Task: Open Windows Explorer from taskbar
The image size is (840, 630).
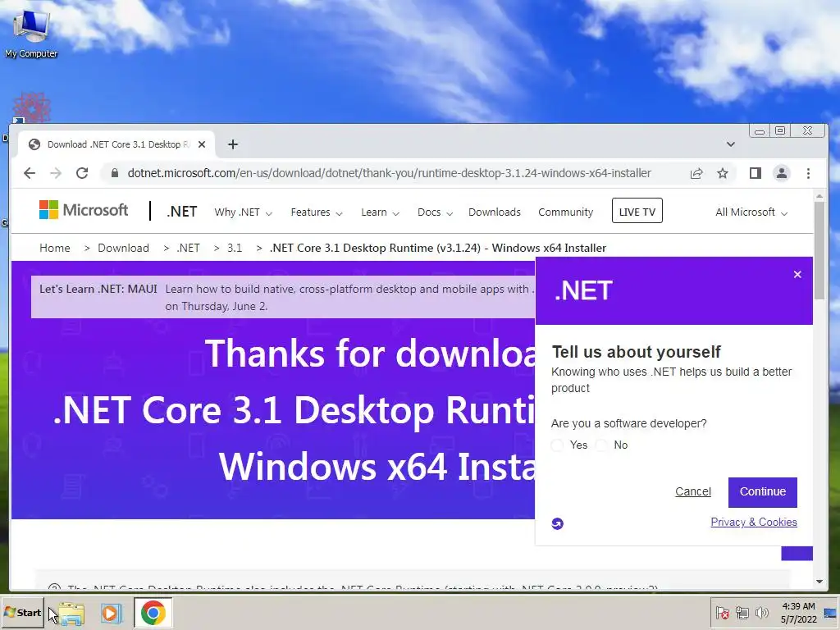Action: [71, 613]
